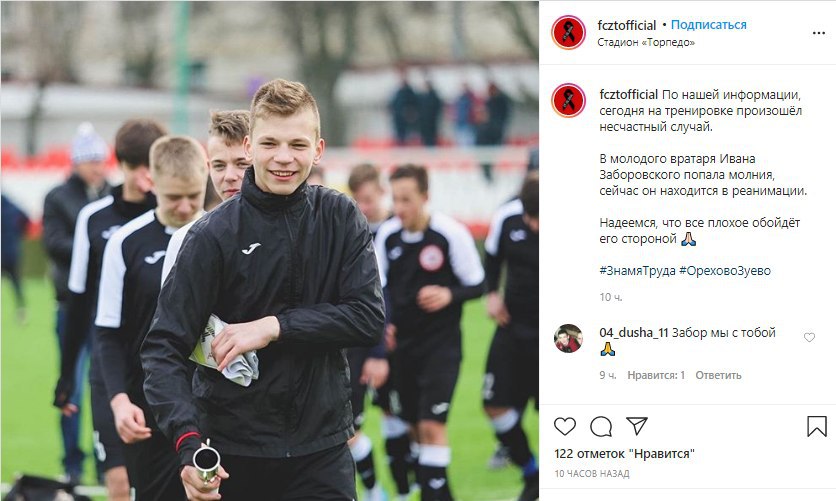Open the 04_dusha_11 commenter avatar
Image resolution: width=836 pixels, height=501 pixels.
click(568, 338)
